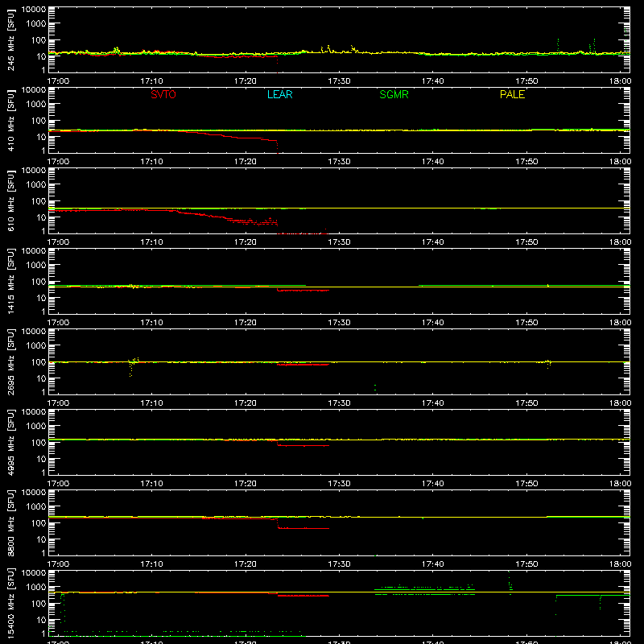This screenshot has height=644, width=644.
Task: Select the 1415 MHz [SFU] axis label
Action: coord(11,281)
